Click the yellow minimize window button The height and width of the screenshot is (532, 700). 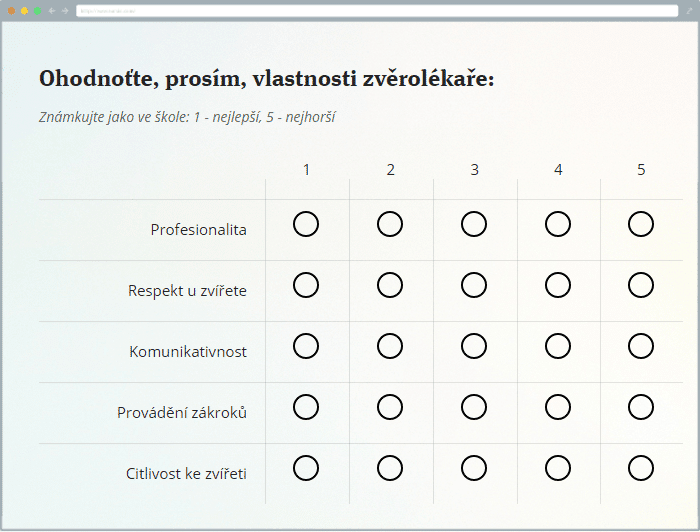(25, 10)
